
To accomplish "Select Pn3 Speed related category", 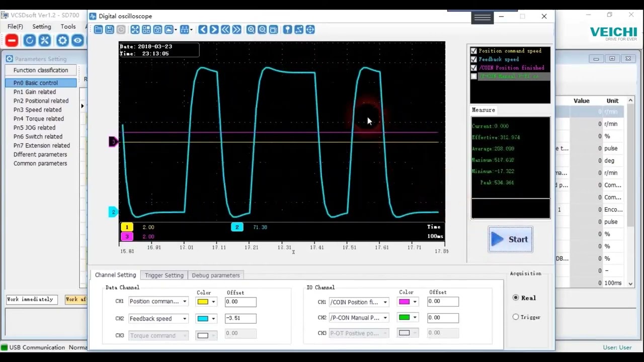I will point(37,110).
